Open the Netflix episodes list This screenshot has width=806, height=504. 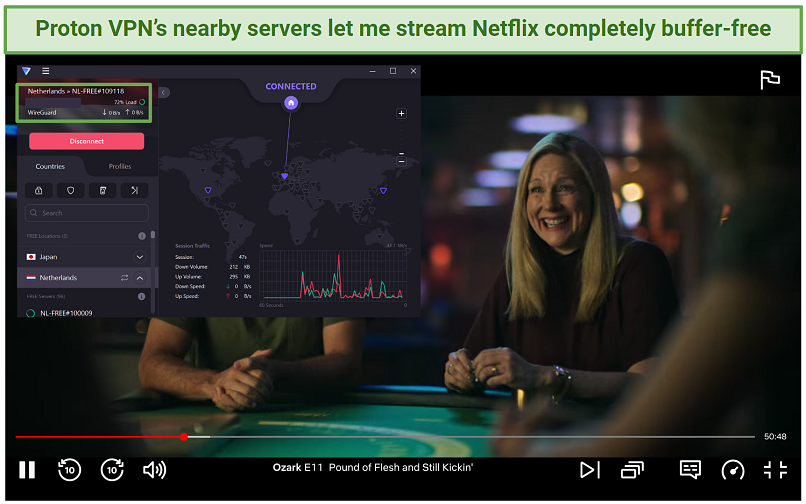tap(632, 470)
